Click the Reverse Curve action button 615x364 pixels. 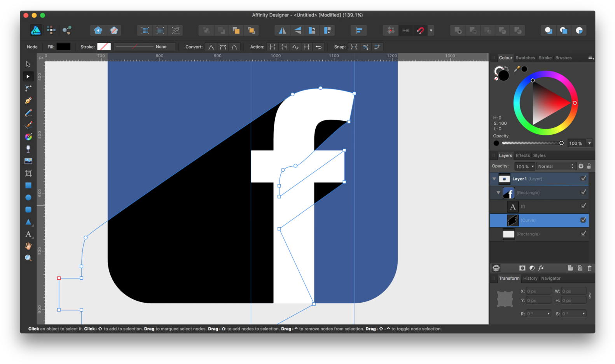pos(318,47)
